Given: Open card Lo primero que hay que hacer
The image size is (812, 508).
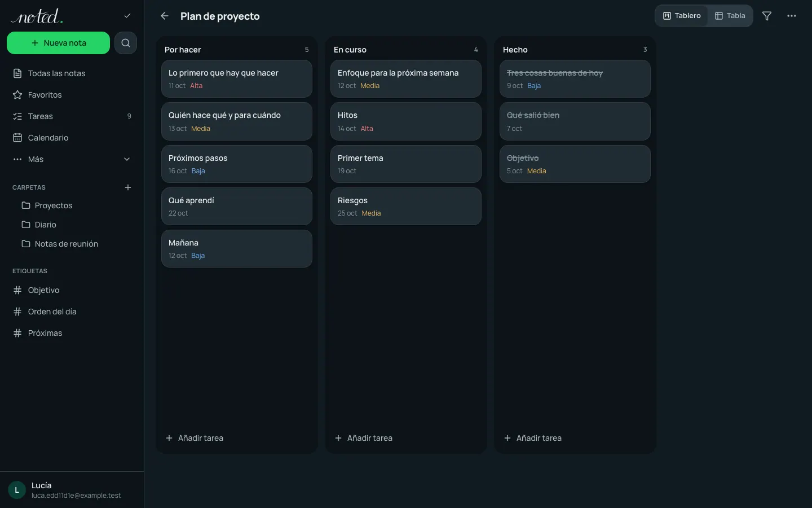Looking at the screenshot, I should pos(237,79).
